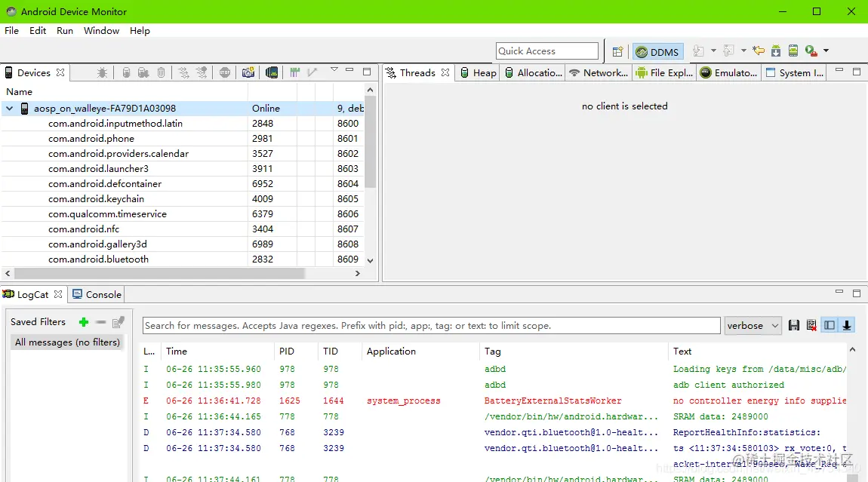Switch to the Network Statistics tab
Screen dimensions: 868x482
599,72
